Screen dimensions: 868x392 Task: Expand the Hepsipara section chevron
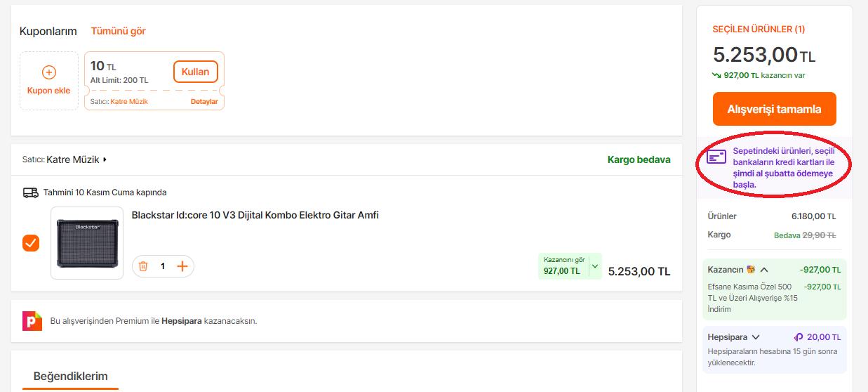point(755,337)
